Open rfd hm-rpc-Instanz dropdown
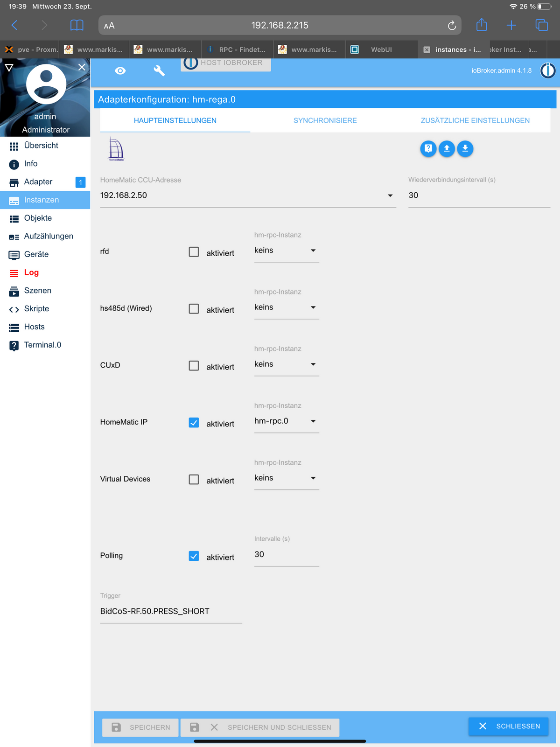This screenshot has height=747, width=560. point(287,251)
